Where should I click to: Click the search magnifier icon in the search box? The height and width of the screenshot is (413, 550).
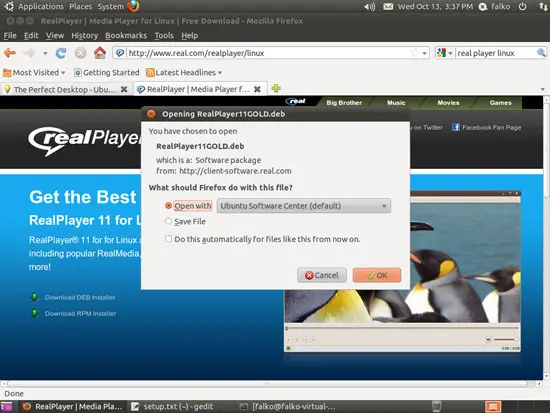541,53
